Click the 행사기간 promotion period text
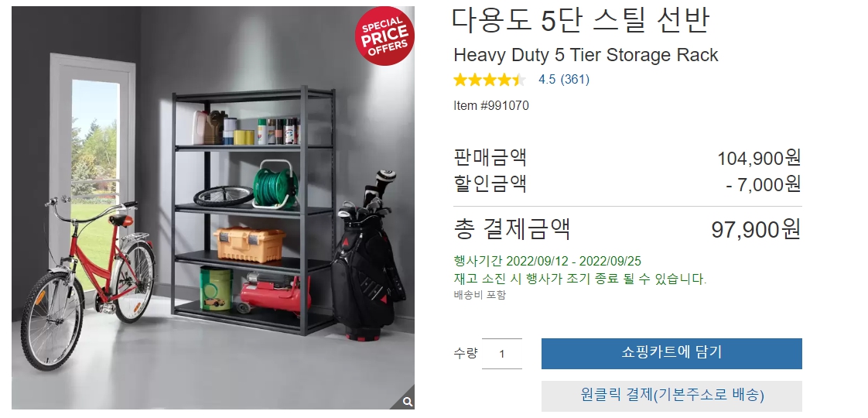This screenshot has height=418, width=868. coord(548,261)
